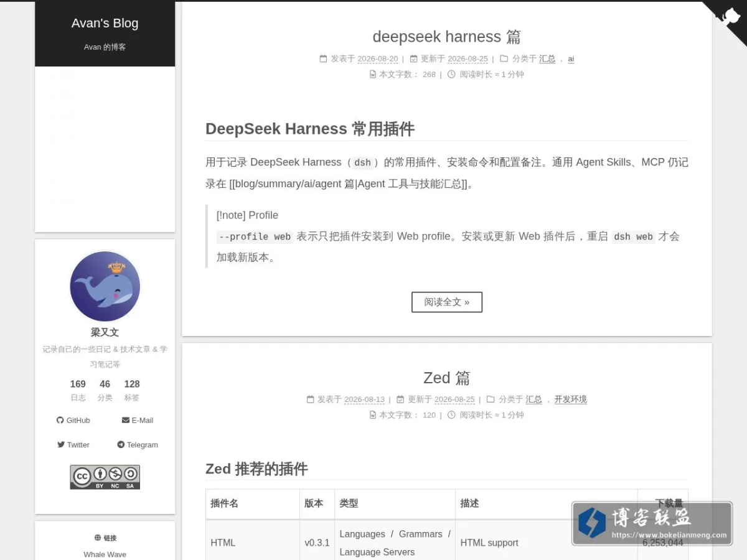
Task: Click the published date 2026-08-20
Action: (378, 59)
